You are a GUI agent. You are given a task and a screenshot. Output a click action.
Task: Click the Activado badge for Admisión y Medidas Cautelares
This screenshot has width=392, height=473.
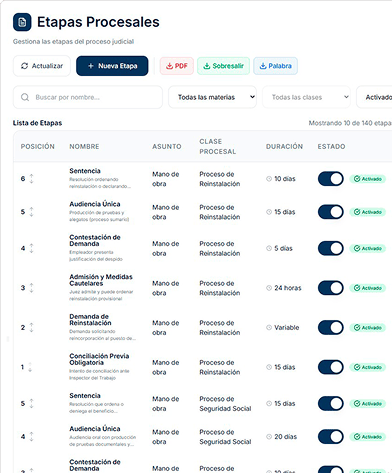click(x=368, y=288)
